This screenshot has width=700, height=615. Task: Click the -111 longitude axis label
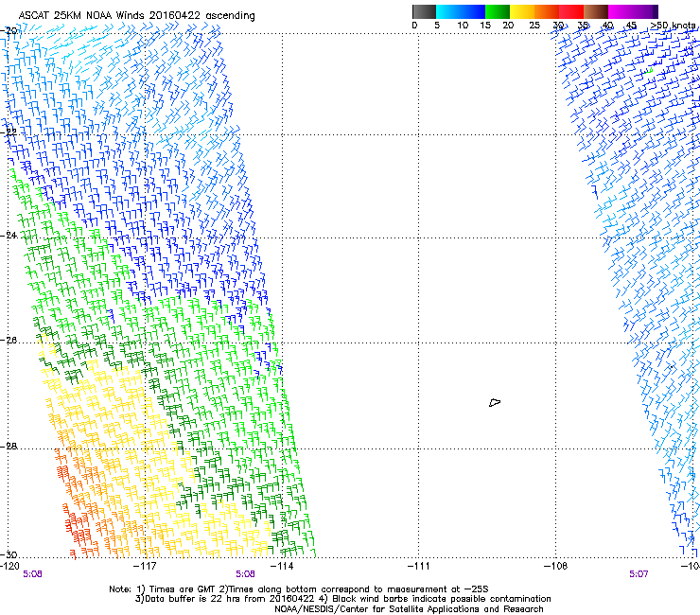click(x=419, y=567)
